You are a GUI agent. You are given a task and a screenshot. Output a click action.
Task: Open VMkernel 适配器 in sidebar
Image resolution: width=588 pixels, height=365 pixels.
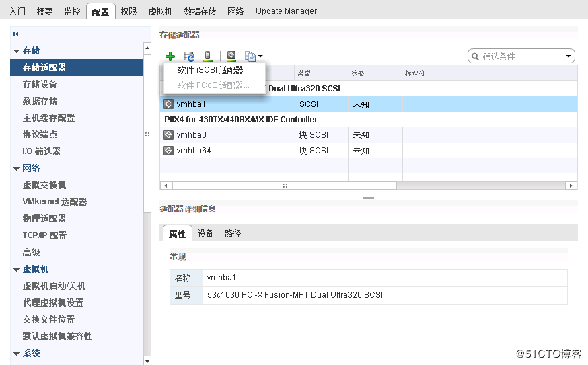click(x=54, y=202)
